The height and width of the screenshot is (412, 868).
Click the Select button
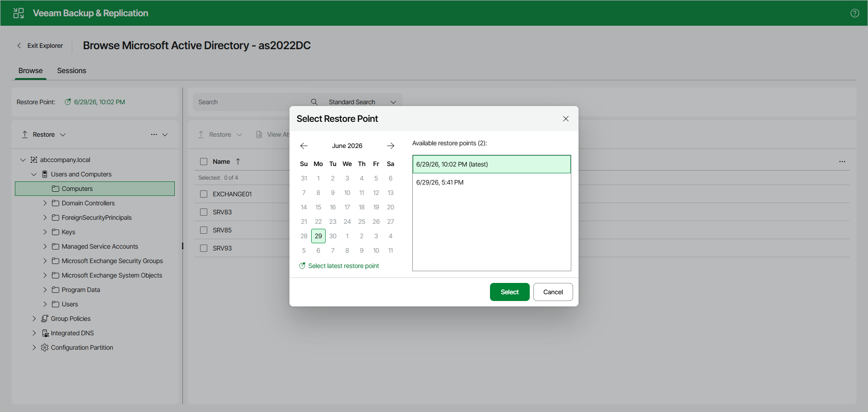[509, 292]
